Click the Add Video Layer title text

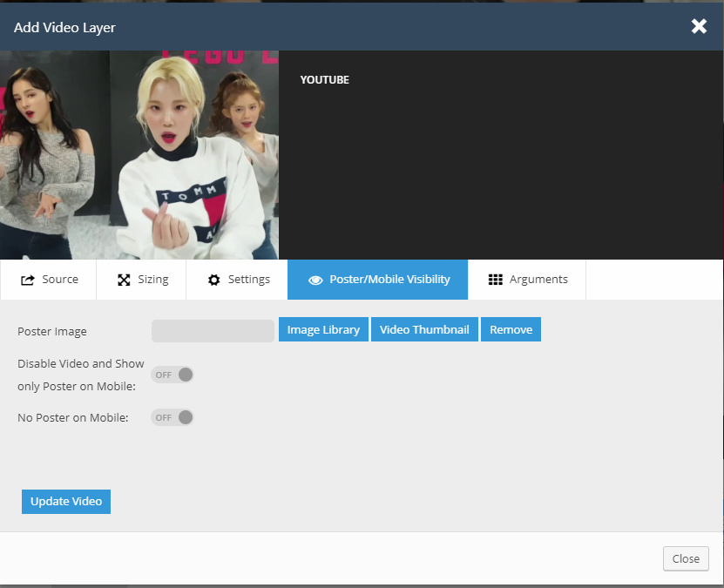[64, 27]
